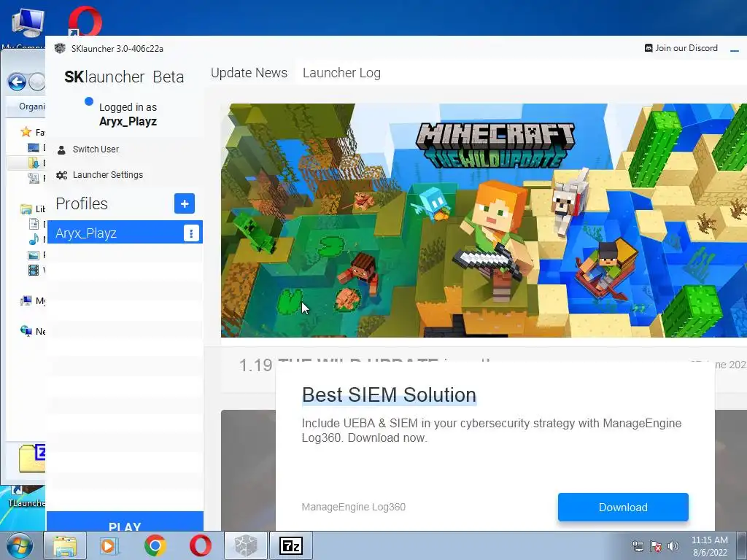Open the Aryx_Playz profile options menu
The image size is (747, 560).
point(191,233)
